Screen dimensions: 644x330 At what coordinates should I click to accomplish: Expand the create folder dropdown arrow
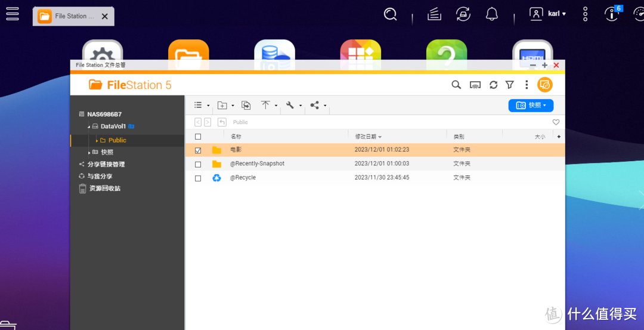[233, 106]
